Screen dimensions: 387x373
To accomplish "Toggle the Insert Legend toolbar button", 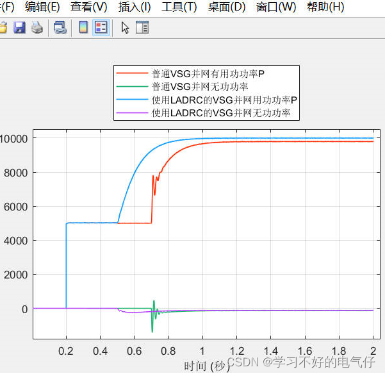I will tap(101, 27).
